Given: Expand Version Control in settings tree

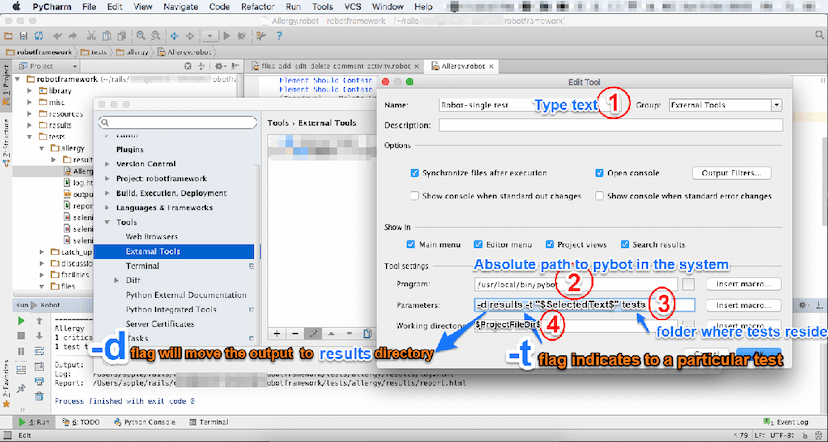Looking at the screenshot, I should 108,164.
